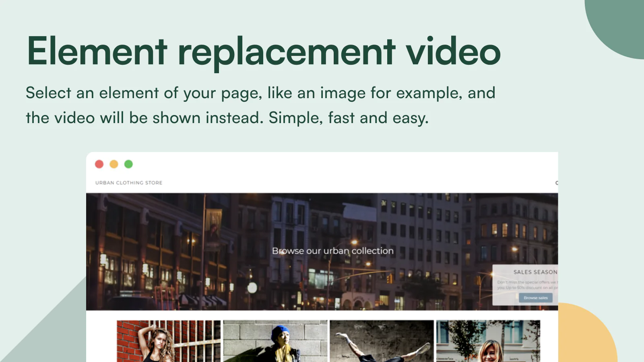Screen dimensions: 644x362
Task: Open the blue beanie person photo
Action: tap(275, 341)
